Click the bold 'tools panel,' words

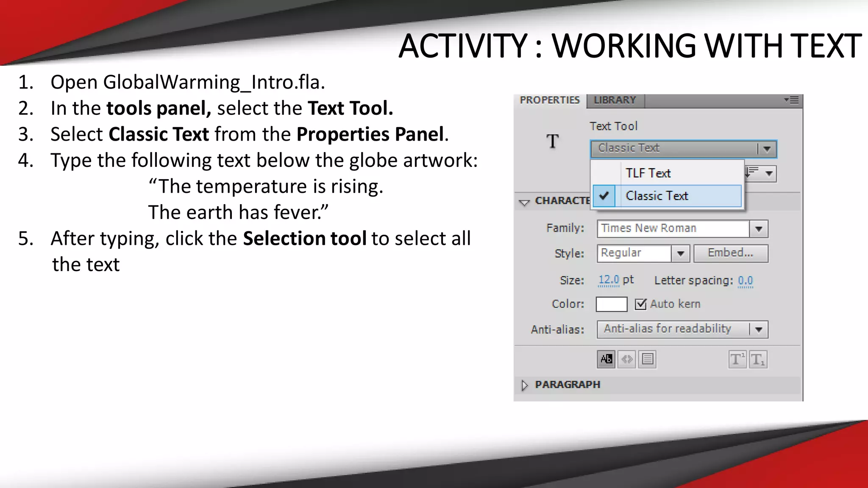coord(159,108)
